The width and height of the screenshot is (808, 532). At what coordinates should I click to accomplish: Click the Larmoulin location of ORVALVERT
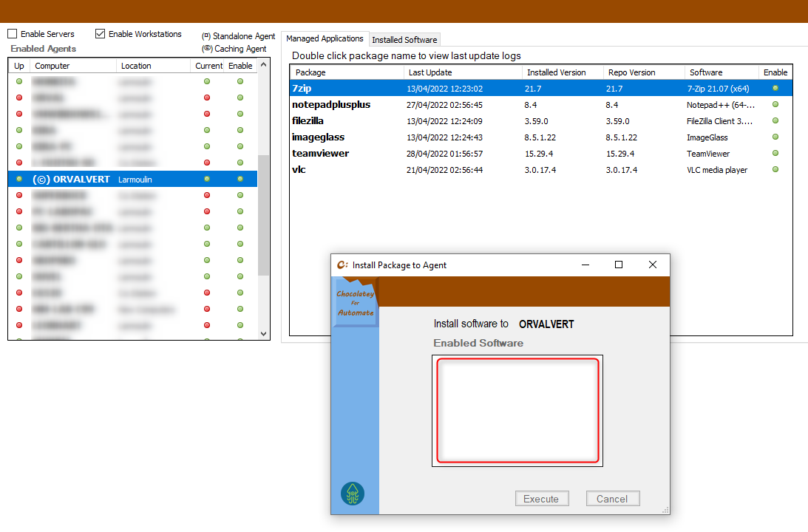click(135, 180)
